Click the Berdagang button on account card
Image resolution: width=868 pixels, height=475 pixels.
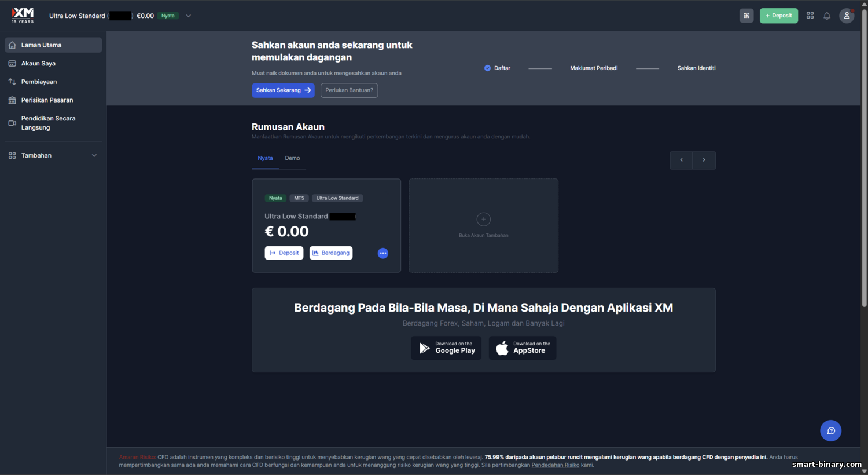point(331,253)
